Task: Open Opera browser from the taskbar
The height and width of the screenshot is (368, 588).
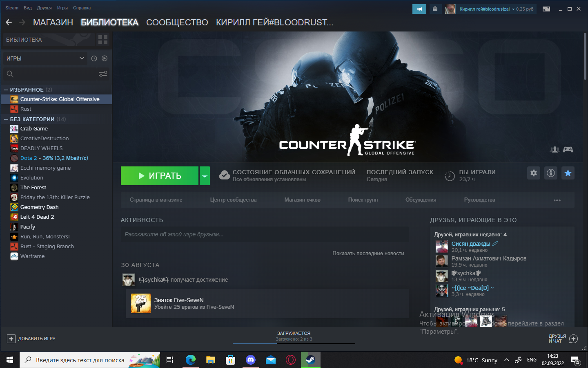Action: [x=291, y=360]
